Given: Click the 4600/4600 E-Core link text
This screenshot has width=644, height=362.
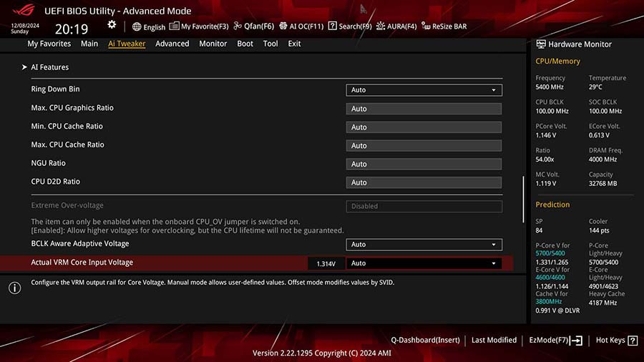Looking at the screenshot, I should 550,278.
